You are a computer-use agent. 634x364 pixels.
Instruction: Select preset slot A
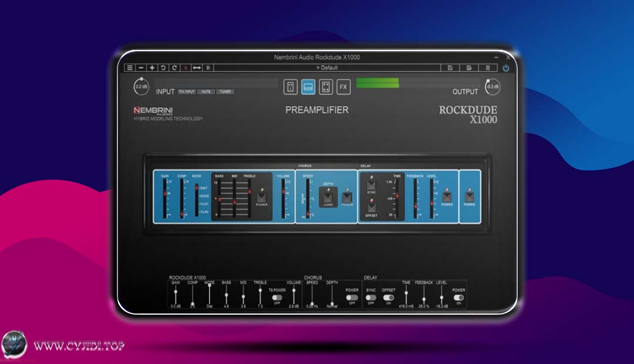(x=186, y=68)
